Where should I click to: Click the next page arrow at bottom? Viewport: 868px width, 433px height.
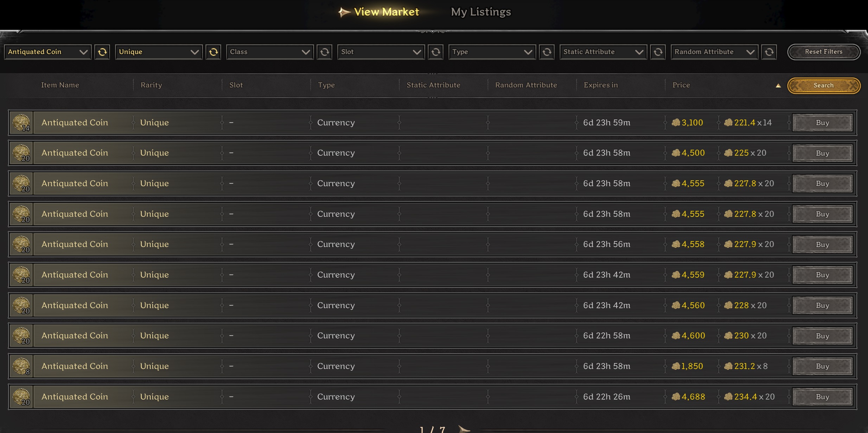click(464, 429)
